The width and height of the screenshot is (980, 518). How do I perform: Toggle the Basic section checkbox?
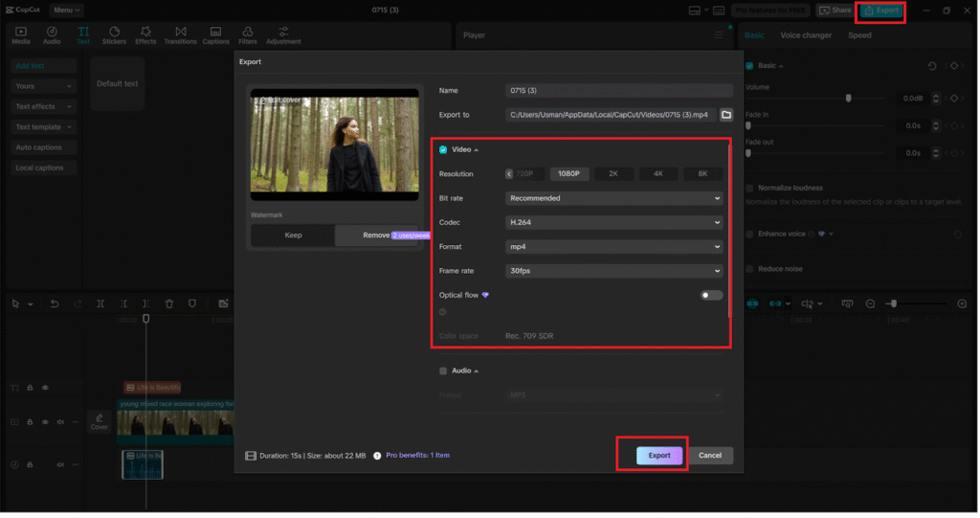tap(749, 66)
